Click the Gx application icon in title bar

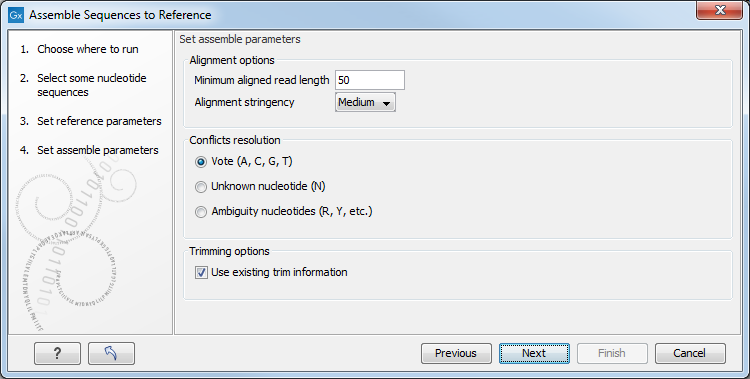(x=16, y=15)
